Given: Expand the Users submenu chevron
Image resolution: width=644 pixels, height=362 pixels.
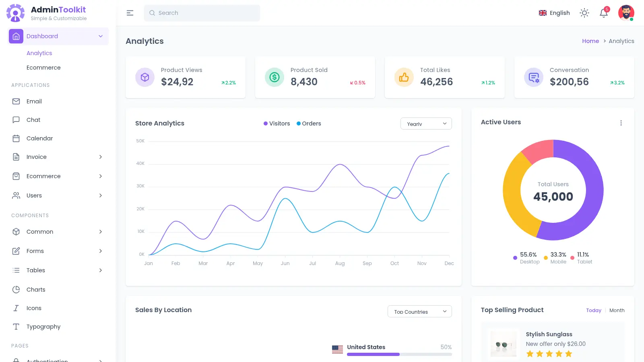Looking at the screenshot, I should [x=101, y=195].
